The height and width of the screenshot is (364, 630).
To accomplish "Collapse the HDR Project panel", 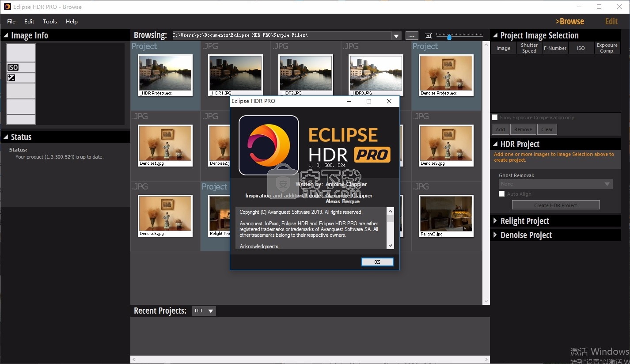I will tap(495, 144).
